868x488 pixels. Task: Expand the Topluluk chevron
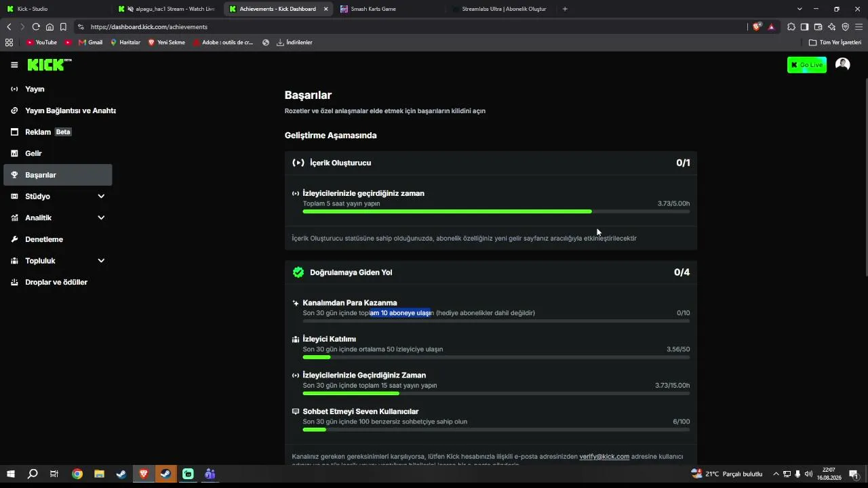101,261
